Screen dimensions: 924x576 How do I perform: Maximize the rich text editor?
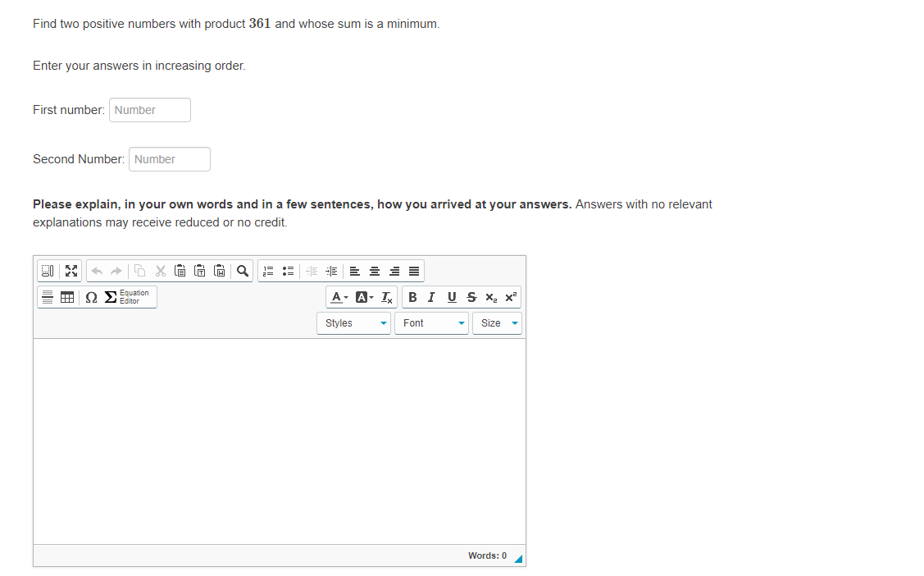[x=71, y=271]
